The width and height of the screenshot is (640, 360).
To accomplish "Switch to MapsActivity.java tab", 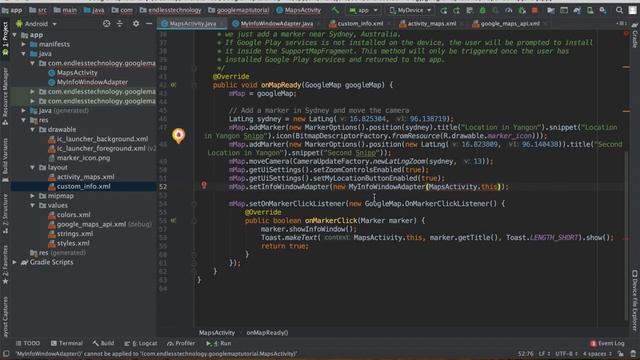I will pos(192,24).
